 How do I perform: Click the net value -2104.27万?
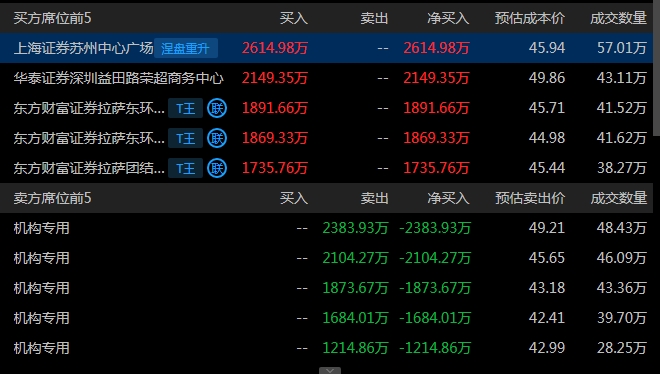point(435,258)
